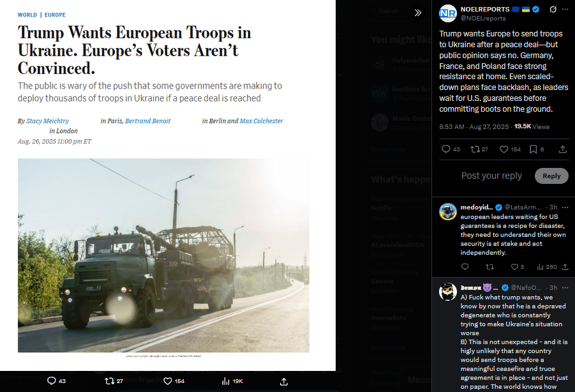This screenshot has width=575, height=392.
Task: Click medoyid verified badge
Action: coord(498,207)
